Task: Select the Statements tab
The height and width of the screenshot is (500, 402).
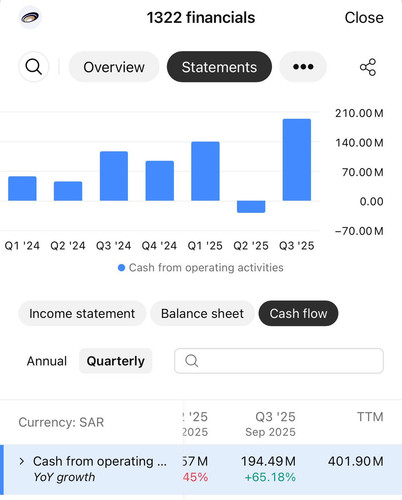Action: (219, 67)
